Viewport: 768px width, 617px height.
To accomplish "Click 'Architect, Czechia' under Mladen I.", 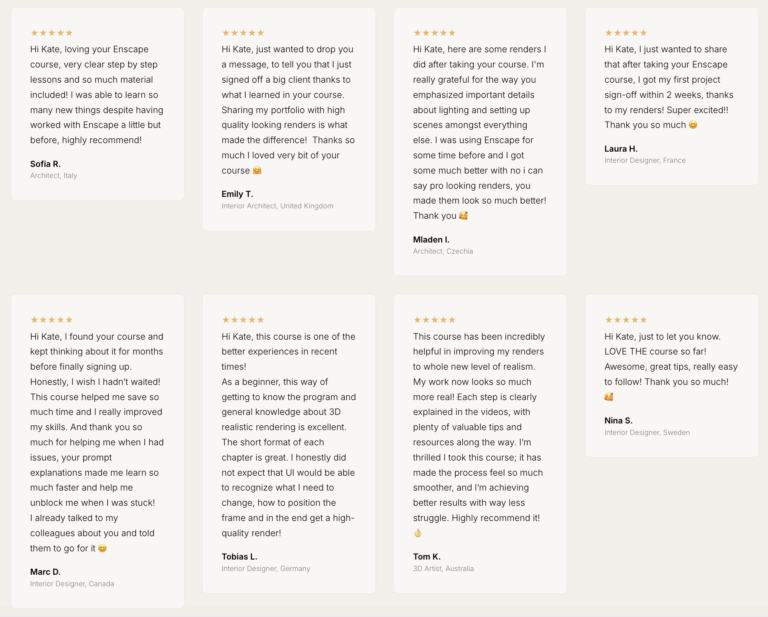I will click(443, 251).
